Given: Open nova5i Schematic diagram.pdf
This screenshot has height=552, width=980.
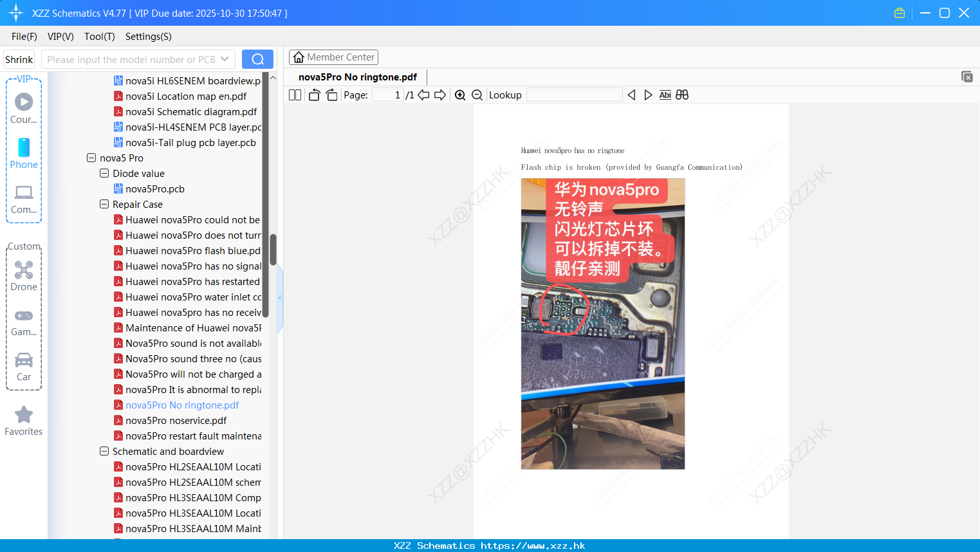Looking at the screenshot, I should click(185, 111).
